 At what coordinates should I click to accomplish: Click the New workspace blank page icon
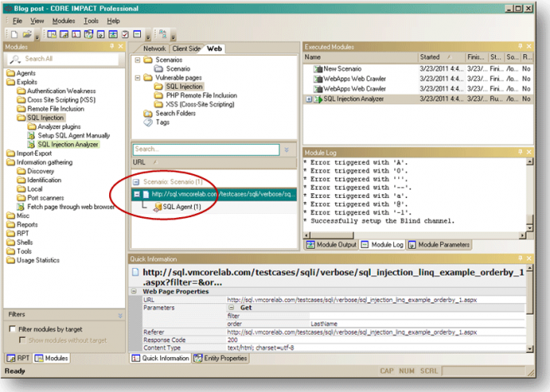click(x=14, y=34)
